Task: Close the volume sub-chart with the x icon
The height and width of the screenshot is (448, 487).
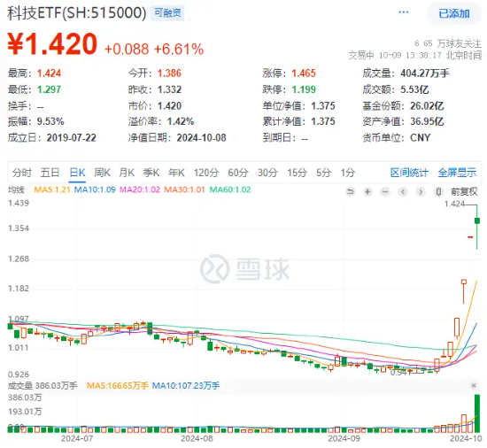Action: coord(474,385)
